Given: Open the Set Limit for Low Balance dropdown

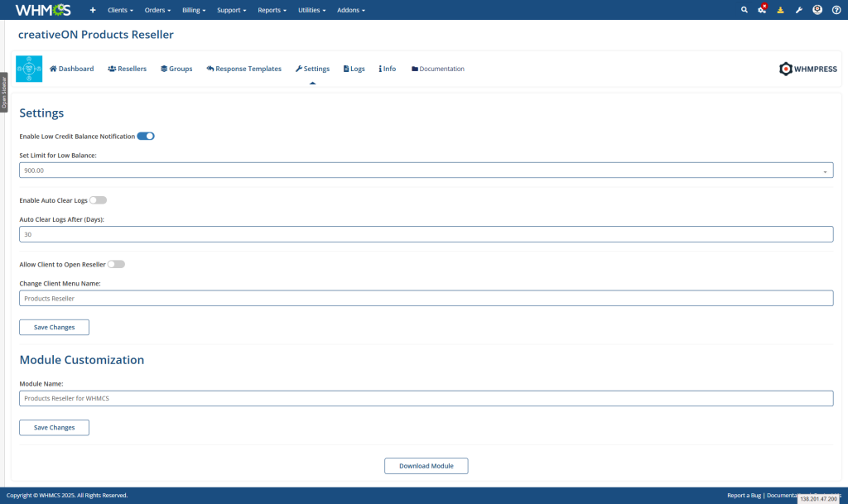Looking at the screenshot, I should pyautogui.click(x=825, y=170).
